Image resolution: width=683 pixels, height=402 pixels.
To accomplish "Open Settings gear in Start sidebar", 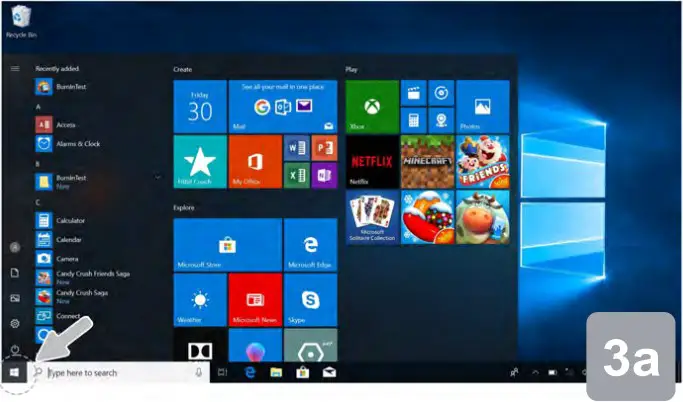I will (15, 324).
